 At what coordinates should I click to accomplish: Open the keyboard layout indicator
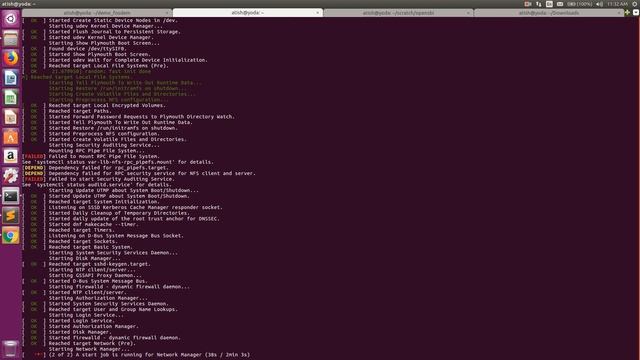(549, 4)
